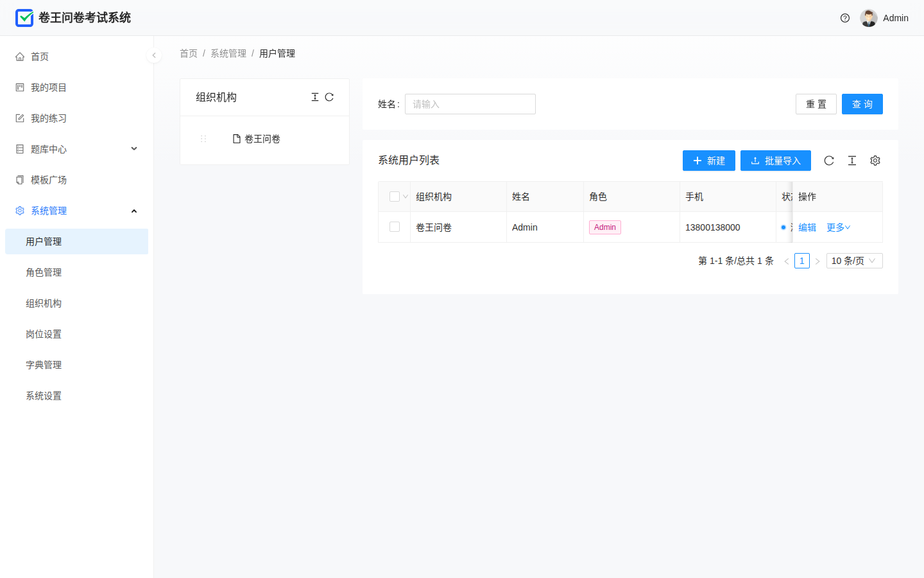Reload the 系统用户列表 table
Screen dimensions: 924x578
(x=829, y=161)
